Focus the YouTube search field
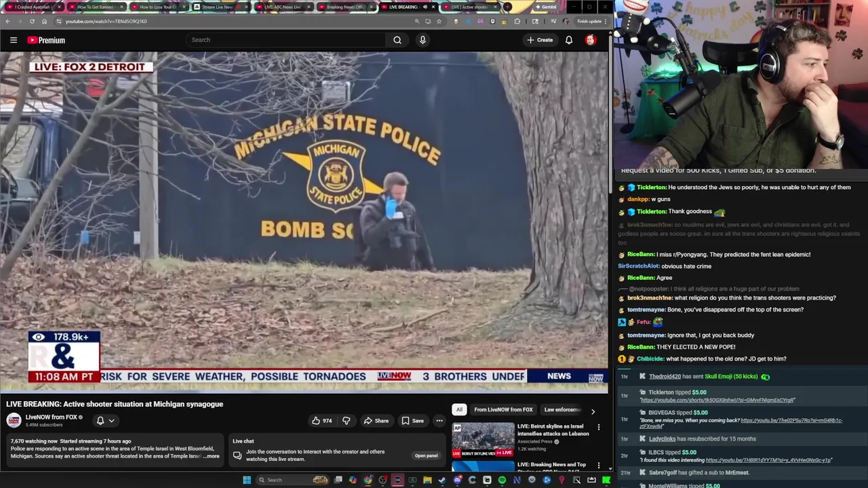Viewport: 868px width, 488px height. tap(285, 40)
